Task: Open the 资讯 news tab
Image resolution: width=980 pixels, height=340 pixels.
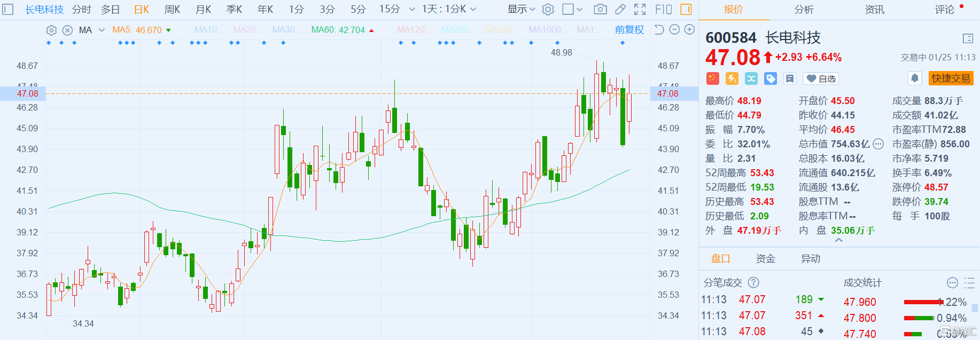Action: (x=875, y=9)
